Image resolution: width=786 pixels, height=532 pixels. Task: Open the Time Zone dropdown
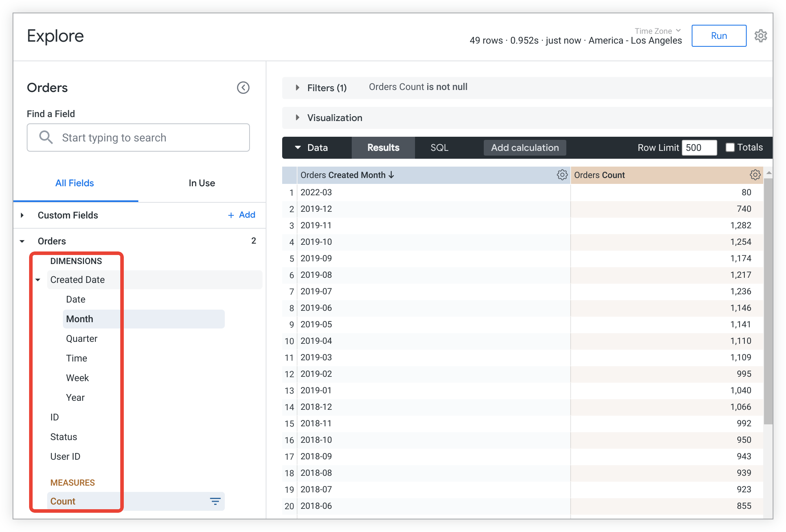click(657, 31)
